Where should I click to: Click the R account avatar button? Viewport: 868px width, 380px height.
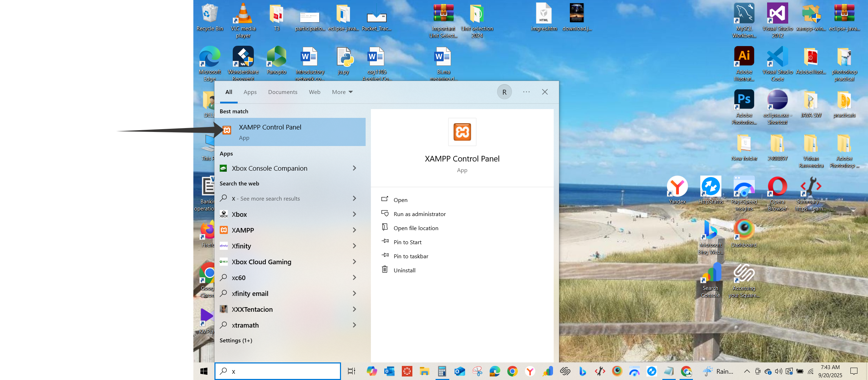click(504, 92)
